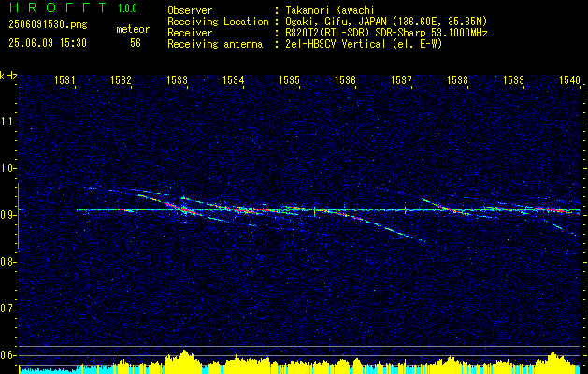Click the version number 1.0.0
The image size is (588, 374).
click(x=127, y=8)
